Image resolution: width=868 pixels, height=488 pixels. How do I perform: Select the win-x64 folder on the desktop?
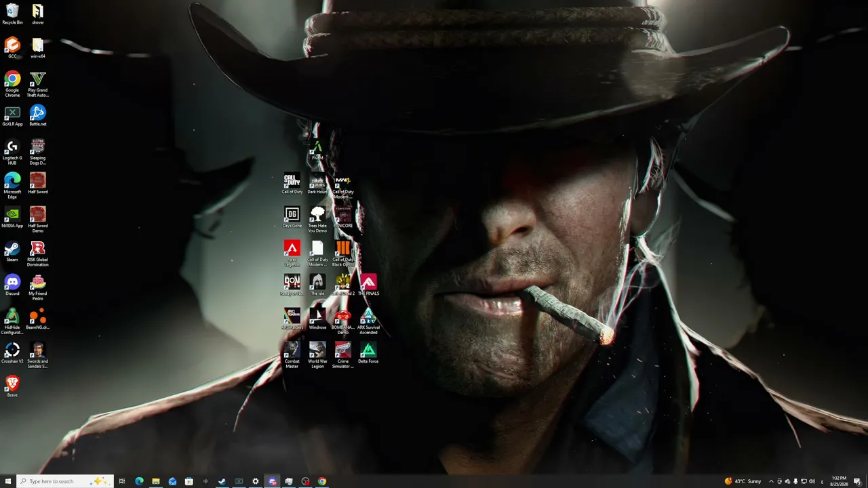tap(38, 48)
